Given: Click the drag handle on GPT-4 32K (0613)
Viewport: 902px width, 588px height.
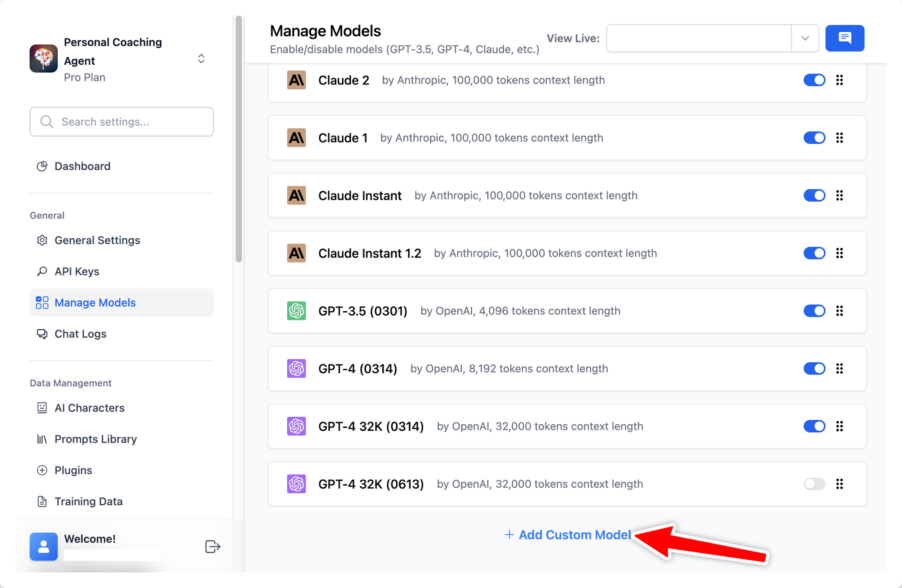Looking at the screenshot, I should click(839, 484).
